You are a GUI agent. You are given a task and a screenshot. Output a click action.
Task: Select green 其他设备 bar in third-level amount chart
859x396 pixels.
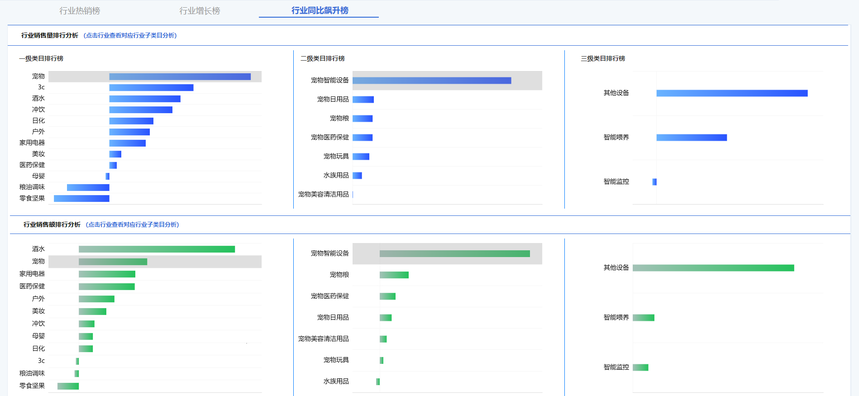713,268
